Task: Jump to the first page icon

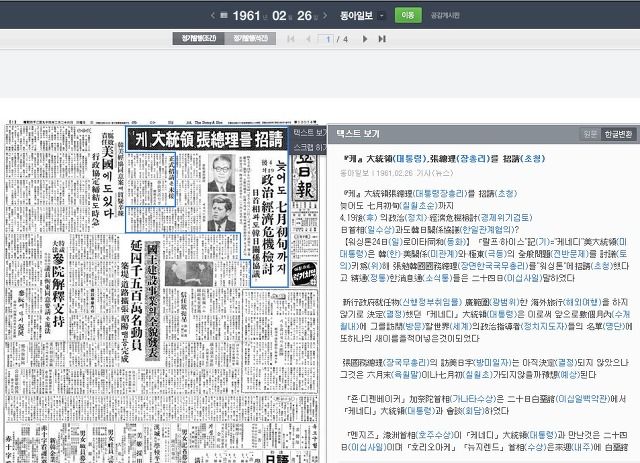Action: [291, 39]
